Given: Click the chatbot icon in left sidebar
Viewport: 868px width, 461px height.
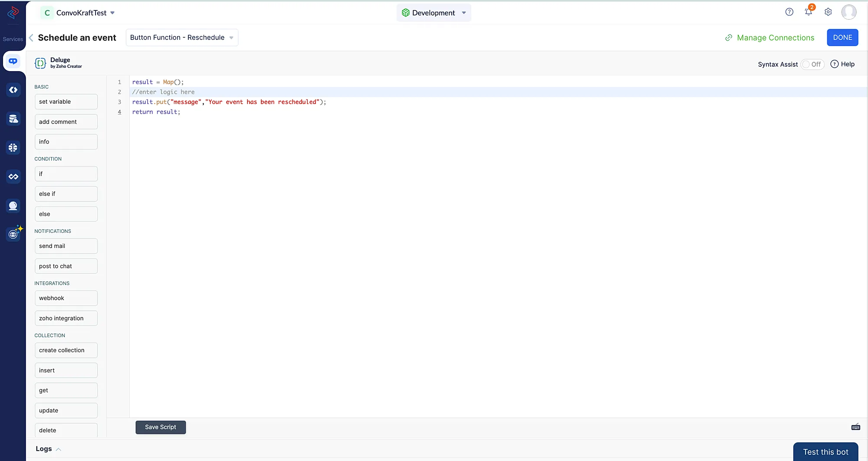Looking at the screenshot, I should (13, 61).
